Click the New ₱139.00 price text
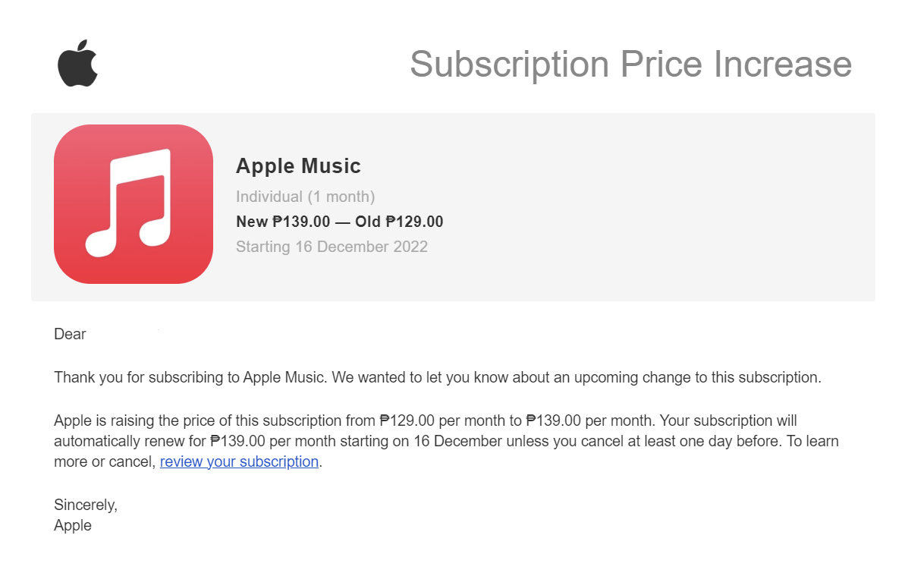The image size is (924, 570). coord(283,222)
